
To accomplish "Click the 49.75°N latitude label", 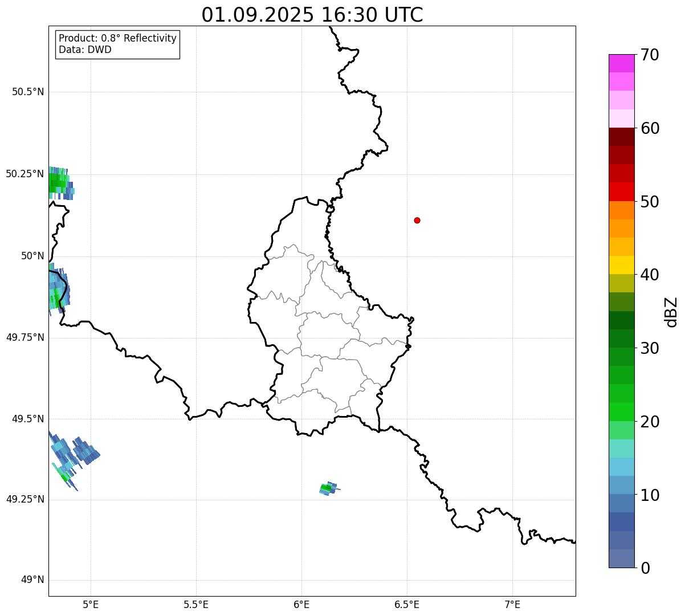I will [25, 337].
